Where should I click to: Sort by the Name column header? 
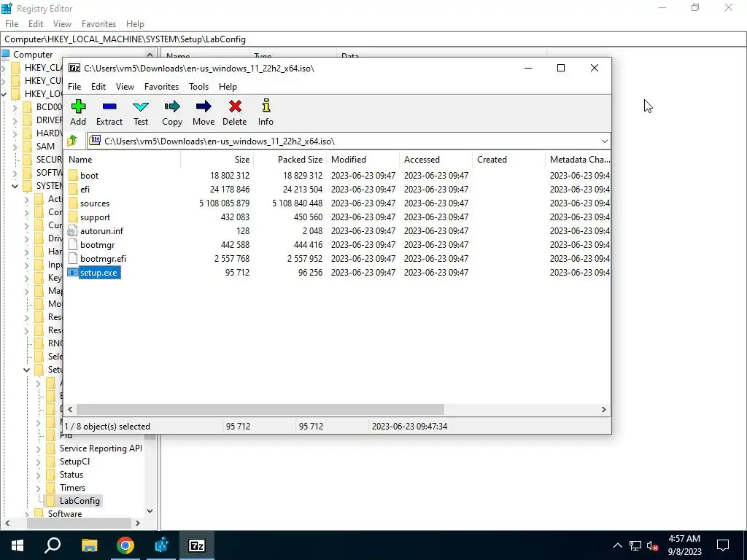coord(123,160)
